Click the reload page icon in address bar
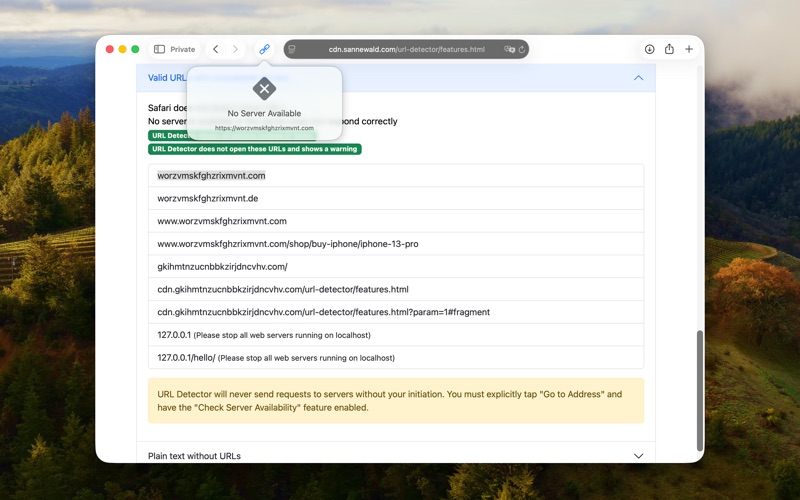Image resolution: width=800 pixels, height=500 pixels. (x=522, y=49)
